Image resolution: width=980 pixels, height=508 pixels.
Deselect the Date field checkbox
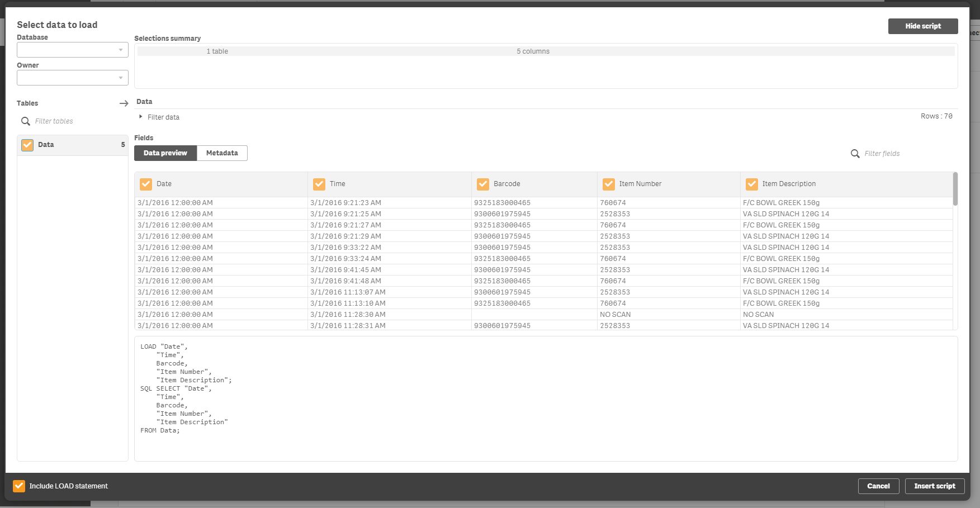click(146, 184)
